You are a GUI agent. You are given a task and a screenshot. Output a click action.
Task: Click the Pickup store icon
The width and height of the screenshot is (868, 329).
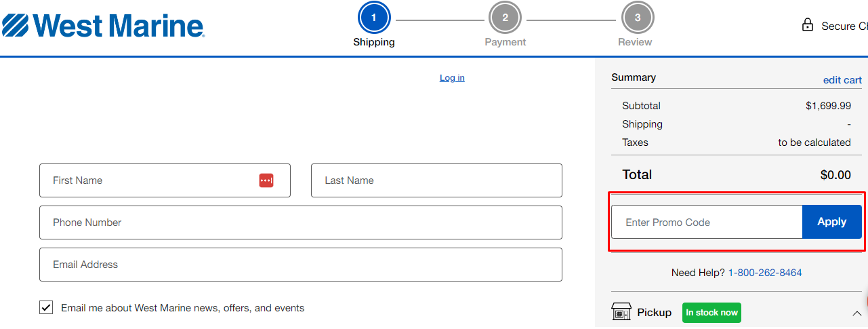click(x=621, y=312)
